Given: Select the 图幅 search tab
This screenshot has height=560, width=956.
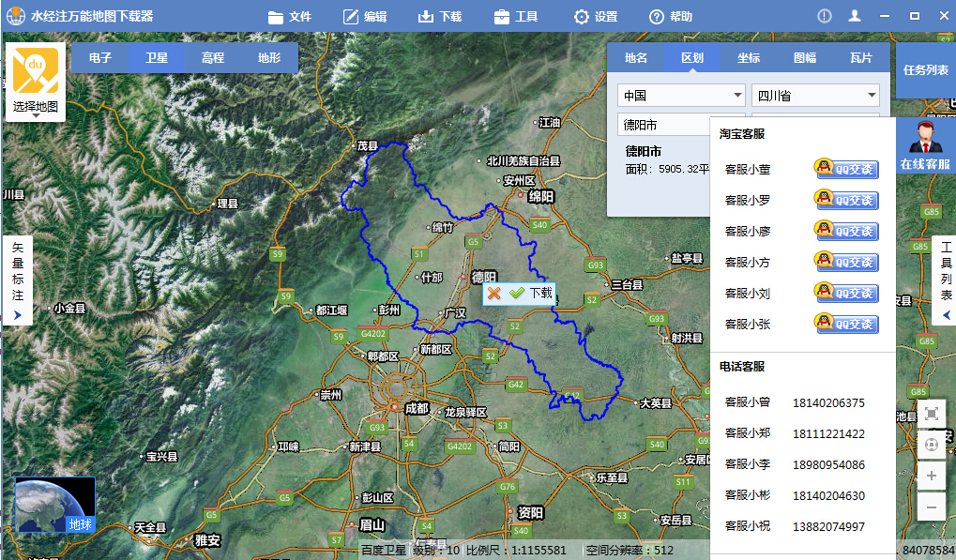Looking at the screenshot, I should coord(805,58).
